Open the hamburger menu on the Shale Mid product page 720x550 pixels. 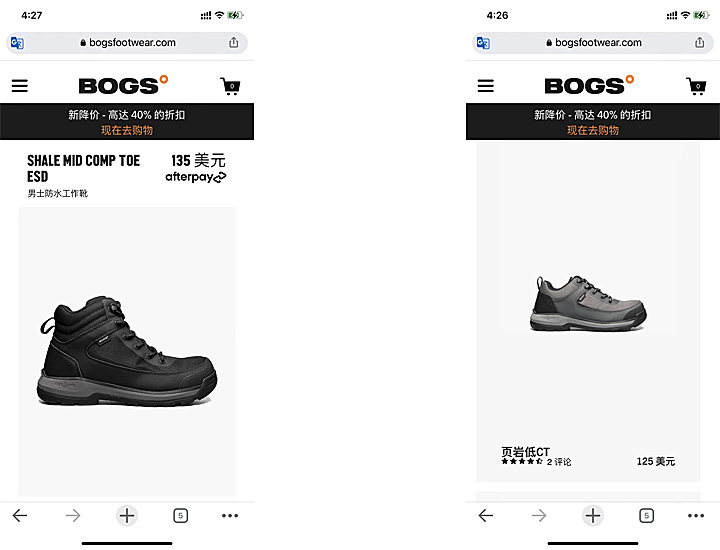20,86
